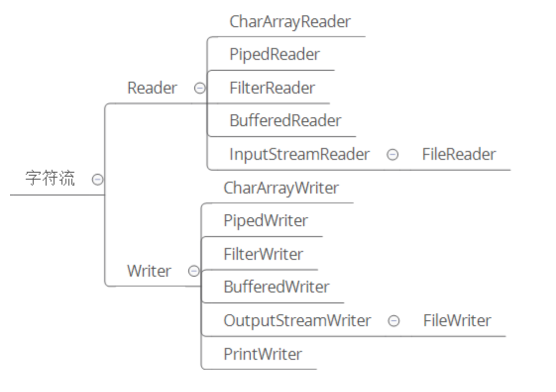
Task: Select the Reader node
Action: (152, 88)
